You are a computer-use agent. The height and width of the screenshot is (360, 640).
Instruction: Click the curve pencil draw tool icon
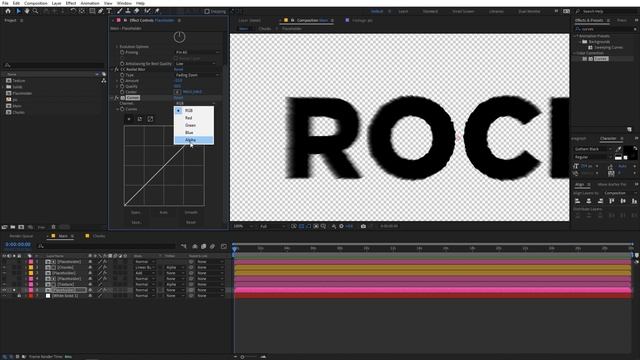[140, 119]
